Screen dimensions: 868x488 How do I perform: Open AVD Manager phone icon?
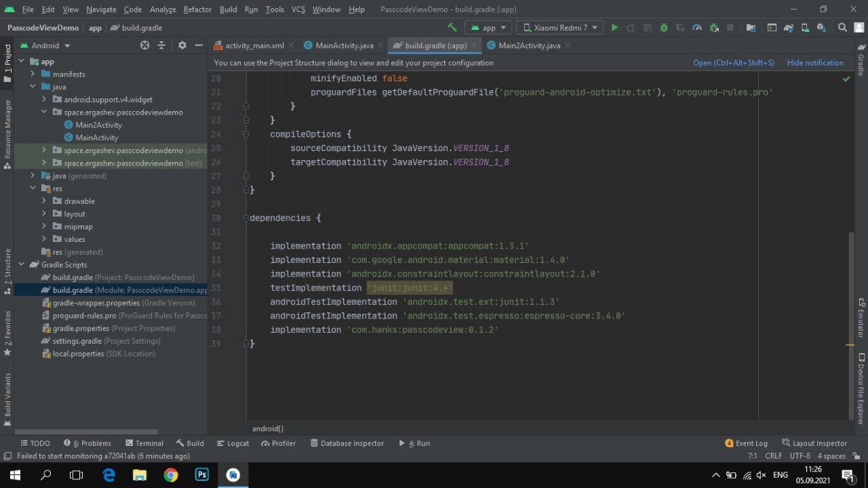click(805, 28)
